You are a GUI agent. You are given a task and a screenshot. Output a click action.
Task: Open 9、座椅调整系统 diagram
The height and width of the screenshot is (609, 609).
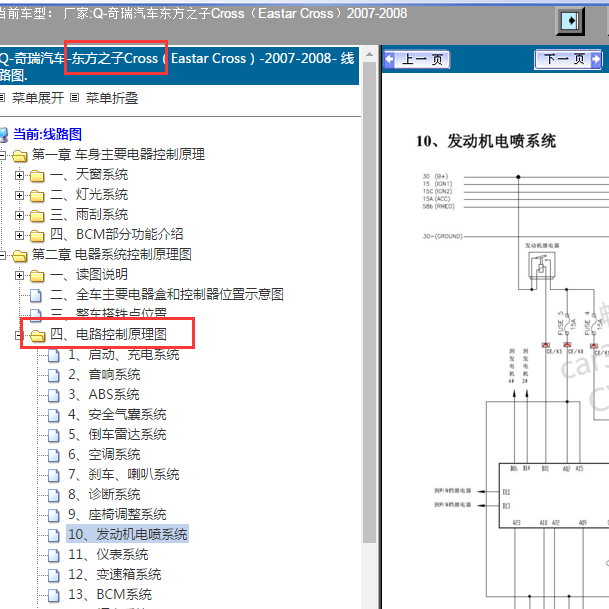coord(117,515)
